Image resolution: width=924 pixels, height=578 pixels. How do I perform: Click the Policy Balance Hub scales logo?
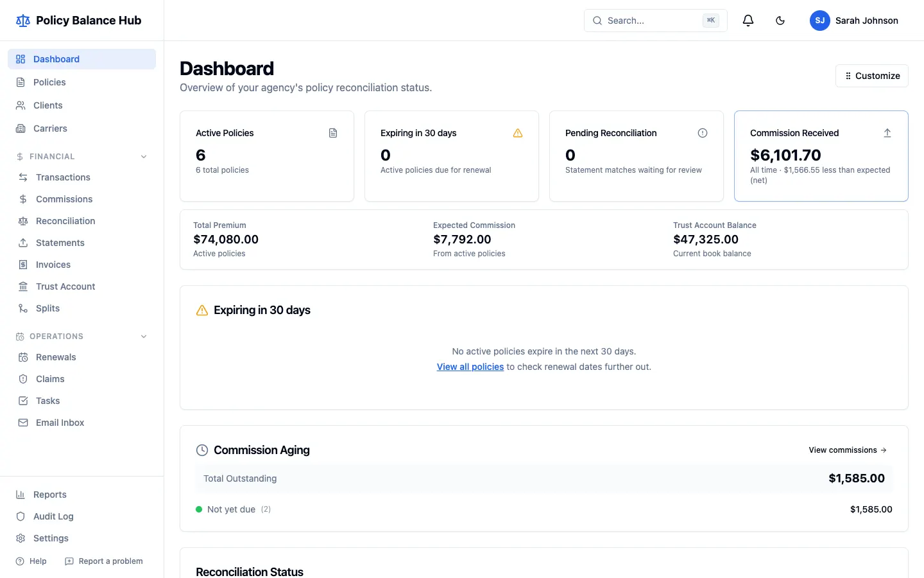pos(23,21)
